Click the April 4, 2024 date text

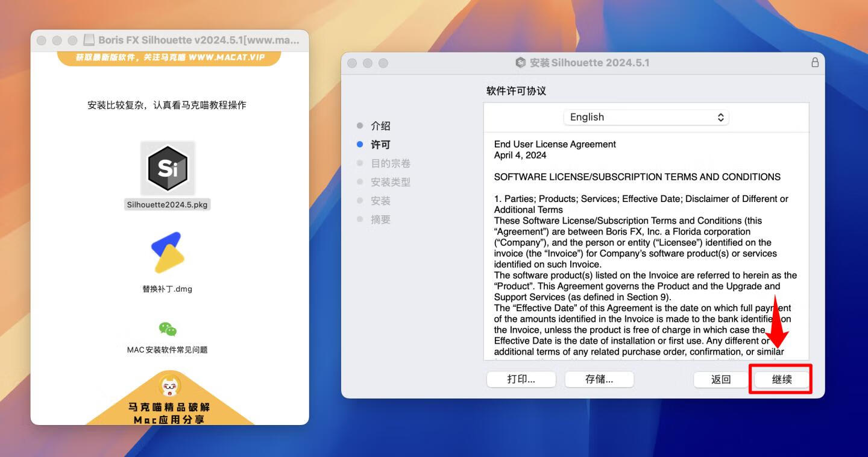click(x=520, y=155)
